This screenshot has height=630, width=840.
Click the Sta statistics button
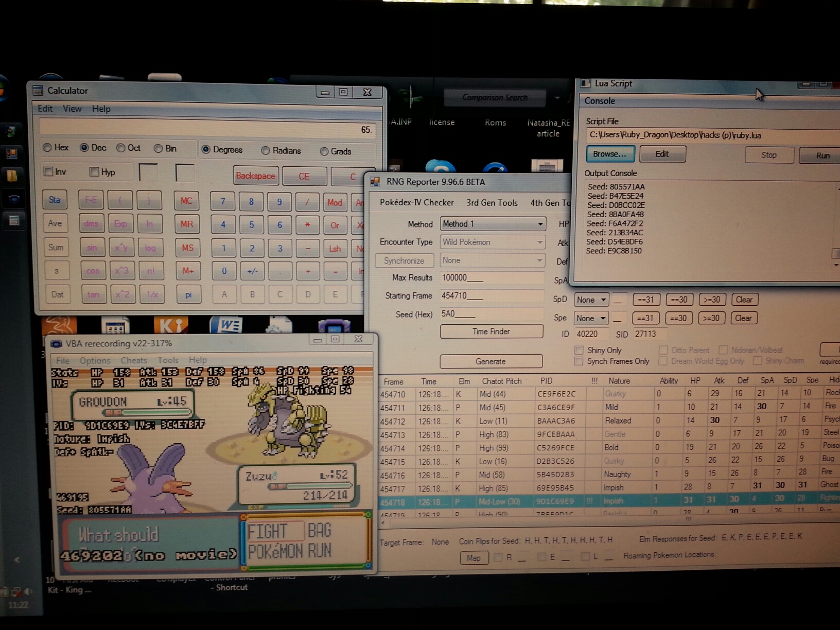pyautogui.click(x=55, y=200)
